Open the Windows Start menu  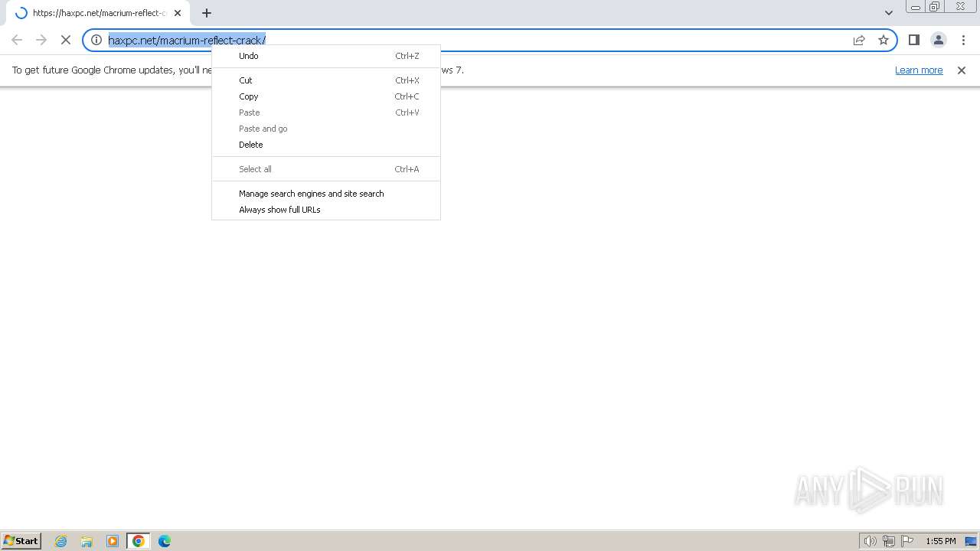point(21,541)
